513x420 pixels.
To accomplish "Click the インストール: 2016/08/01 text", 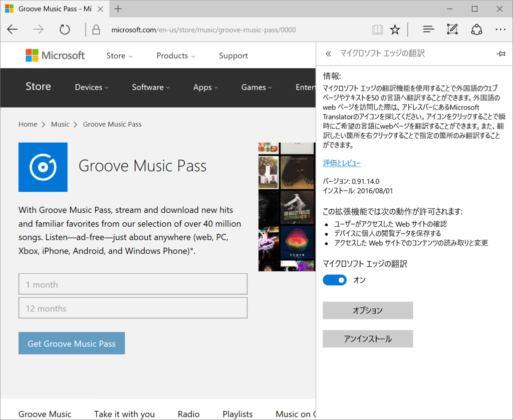I will [358, 191].
